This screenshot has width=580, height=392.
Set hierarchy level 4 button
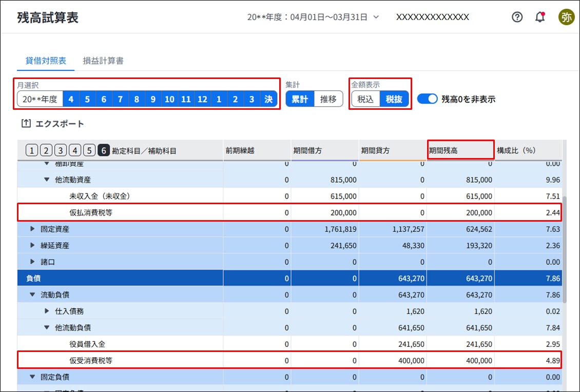tap(75, 150)
